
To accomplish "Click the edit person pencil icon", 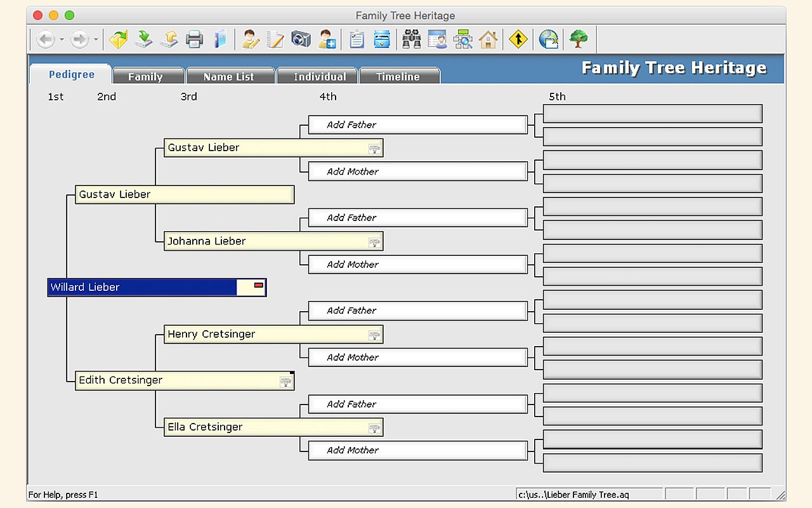I will pyautogui.click(x=251, y=40).
